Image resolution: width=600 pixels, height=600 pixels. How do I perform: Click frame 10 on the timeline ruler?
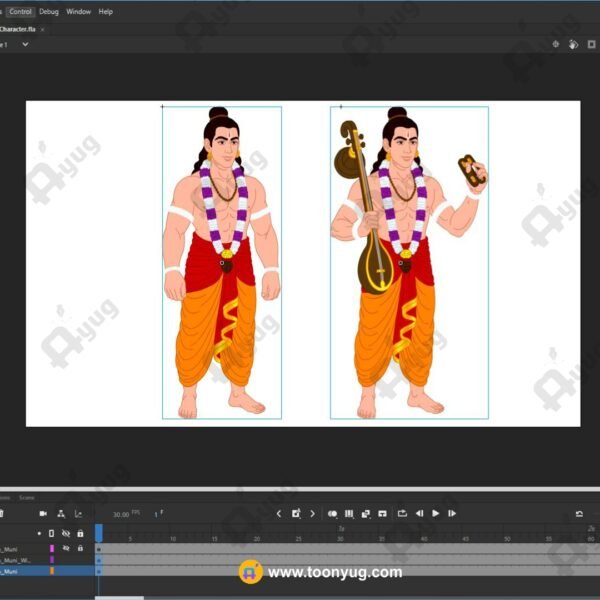click(173, 539)
